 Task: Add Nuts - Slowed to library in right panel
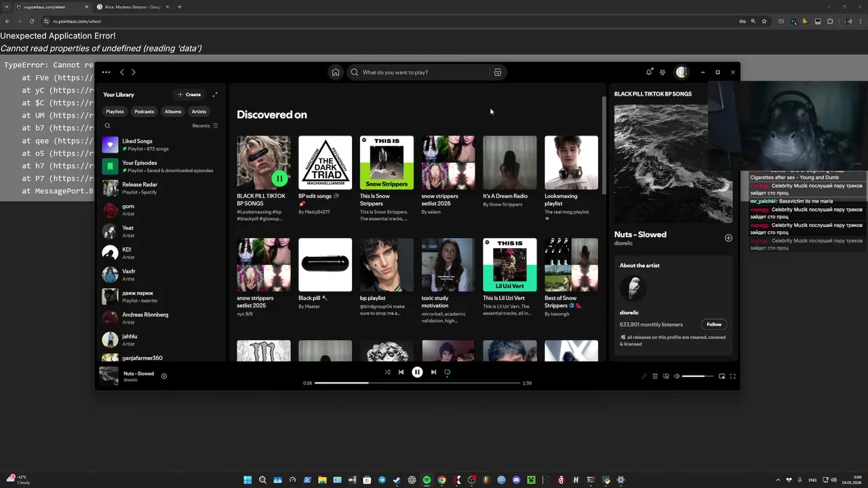pos(728,238)
